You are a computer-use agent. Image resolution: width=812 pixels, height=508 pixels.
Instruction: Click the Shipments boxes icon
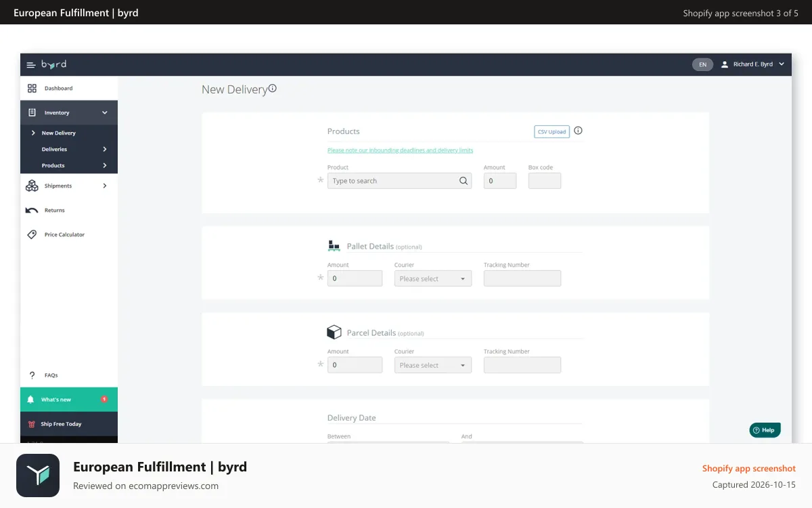click(32, 186)
